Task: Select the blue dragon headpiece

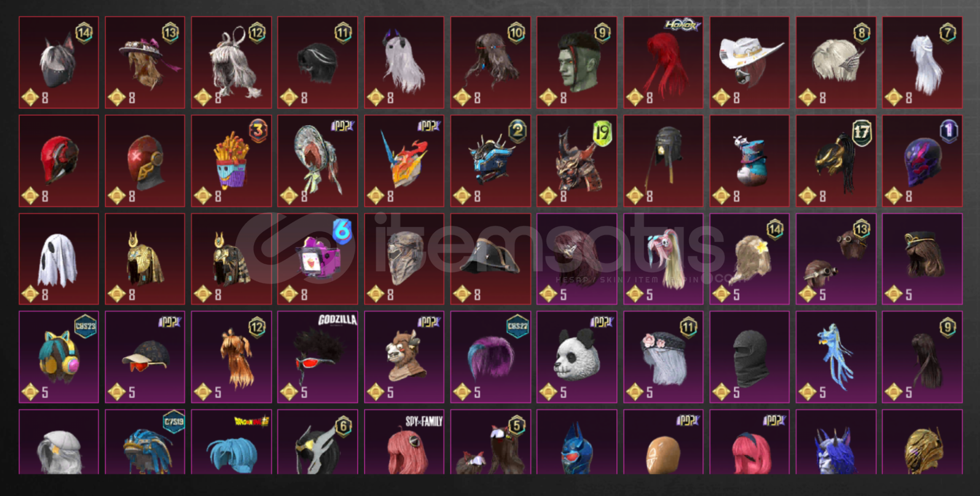Action: coord(836,357)
